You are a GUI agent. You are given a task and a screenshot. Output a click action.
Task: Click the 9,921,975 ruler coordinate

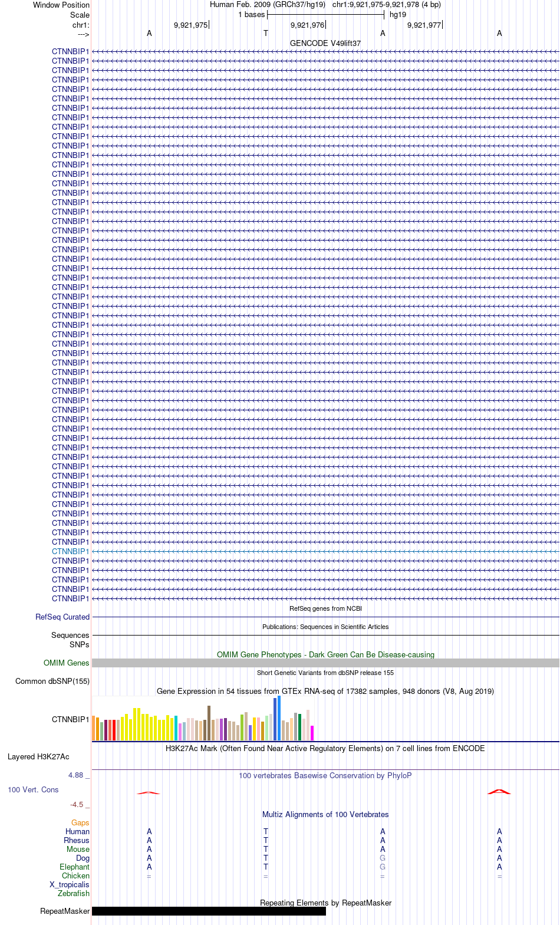pyautogui.click(x=190, y=25)
